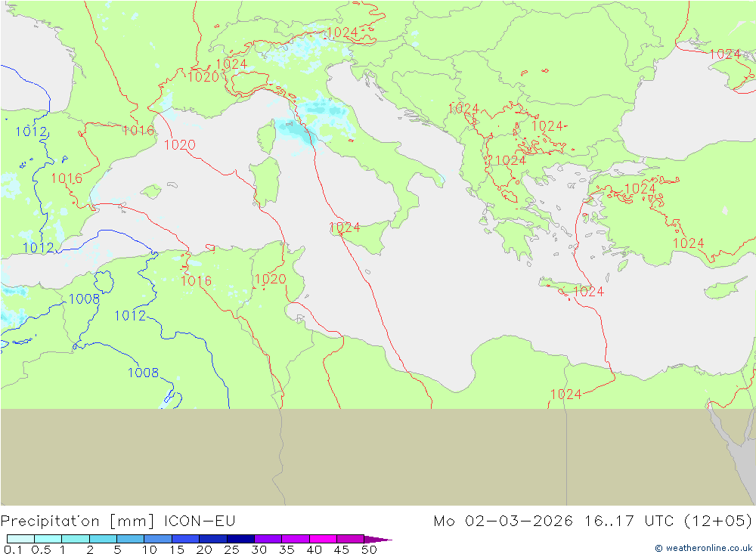Click the 1024 label on the Egyptian coast
This screenshot has width=756, height=554.
pos(565,395)
